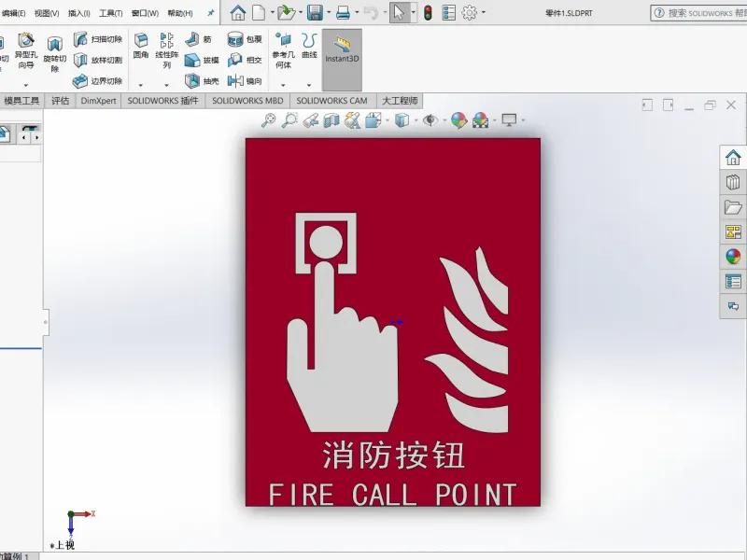
Task: Choose the Swept Cut (扫描切除) tool
Action: 98,39
